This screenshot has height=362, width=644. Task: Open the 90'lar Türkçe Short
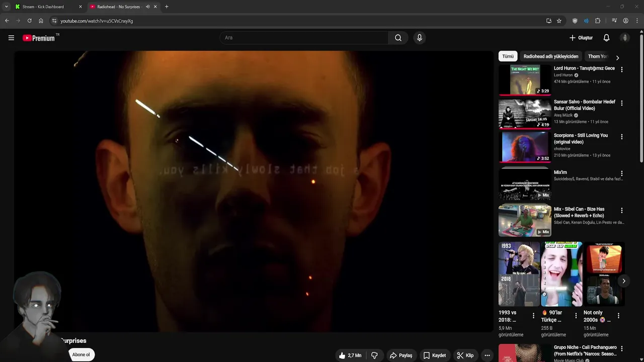[x=561, y=274]
